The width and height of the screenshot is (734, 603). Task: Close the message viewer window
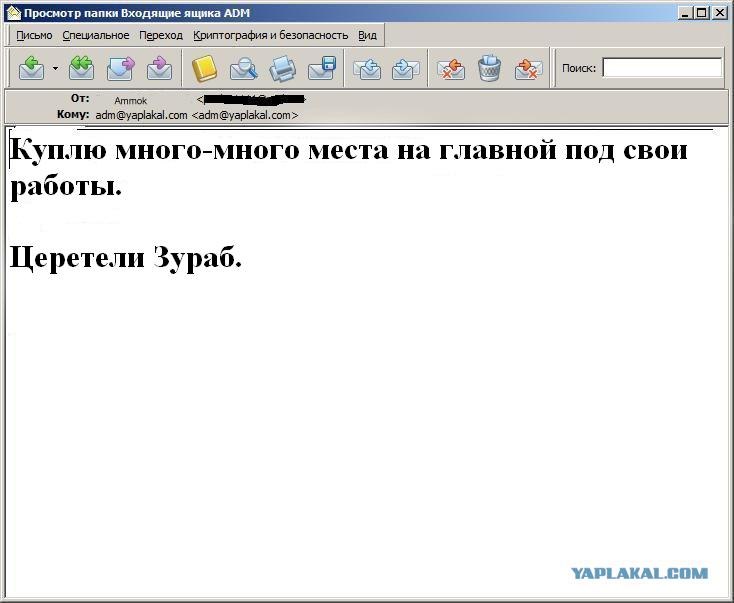[x=719, y=13]
